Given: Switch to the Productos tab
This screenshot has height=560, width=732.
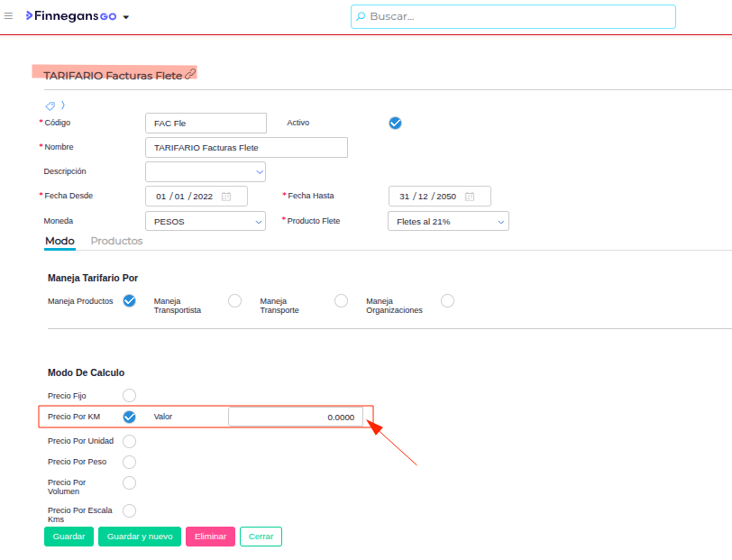Looking at the screenshot, I should [116, 241].
